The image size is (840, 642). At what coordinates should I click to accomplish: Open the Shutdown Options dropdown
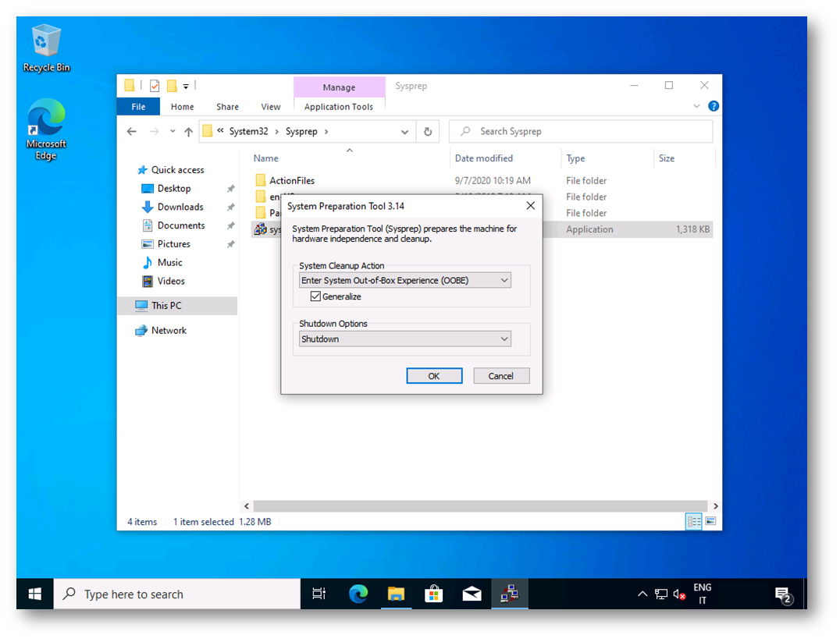point(405,339)
